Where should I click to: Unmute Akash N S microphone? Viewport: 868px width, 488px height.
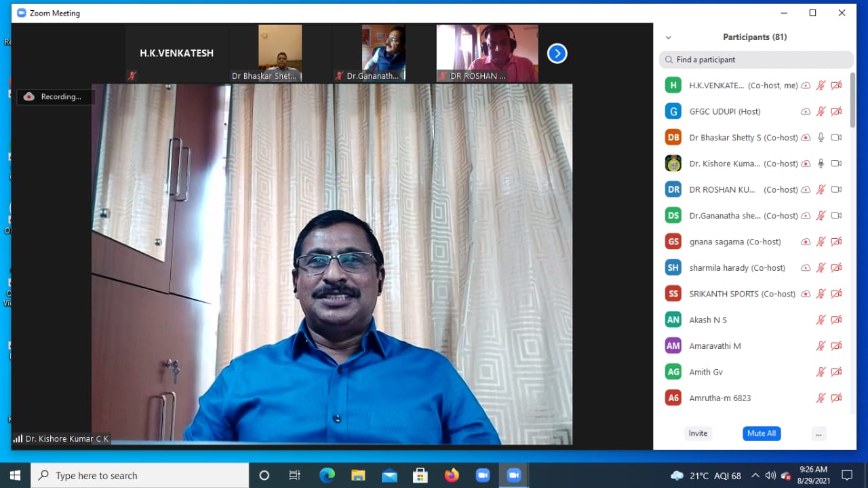pos(821,320)
